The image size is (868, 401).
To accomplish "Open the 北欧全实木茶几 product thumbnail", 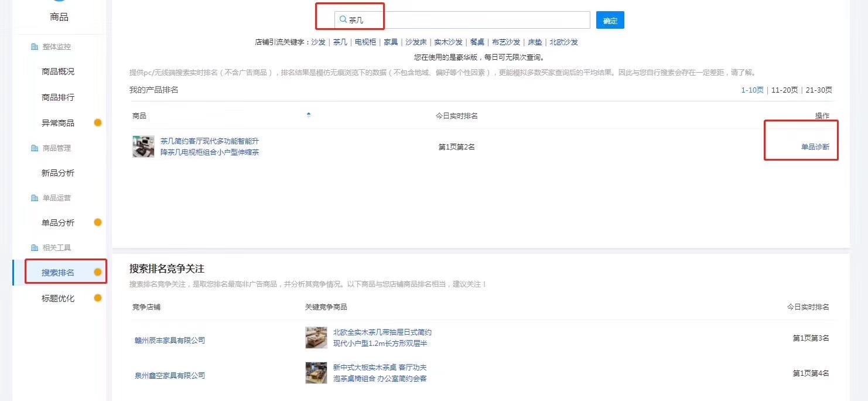I will [x=316, y=338].
